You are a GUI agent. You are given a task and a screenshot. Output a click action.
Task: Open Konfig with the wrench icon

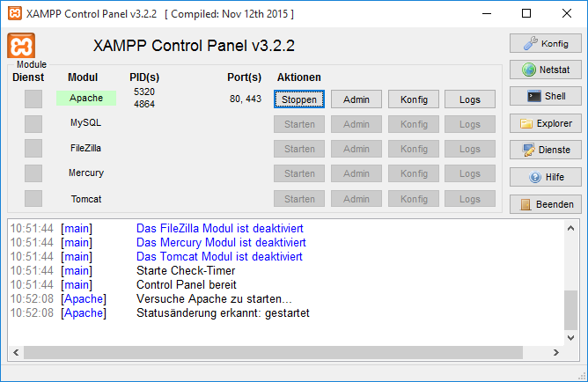(x=545, y=43)
